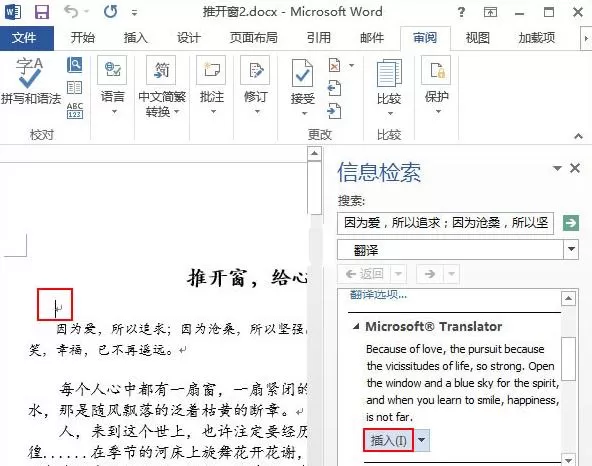Open 信息检索 pane options dropdown

[557, 168]
